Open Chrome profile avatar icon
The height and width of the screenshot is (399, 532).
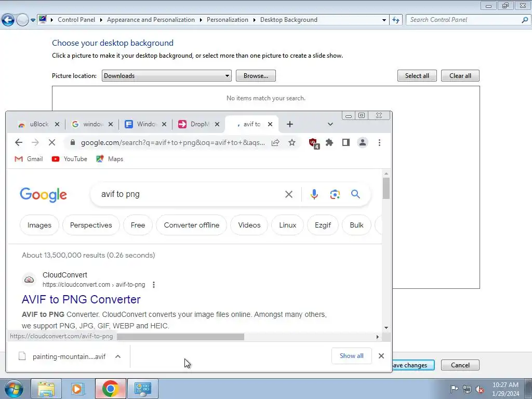pyautogui.click(x=362, y=142)
